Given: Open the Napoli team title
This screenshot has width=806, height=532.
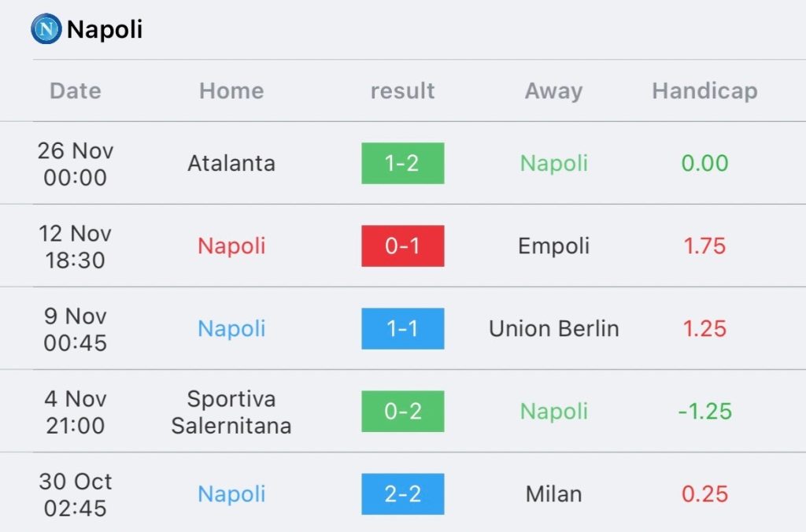Looking at the screenshot, I should 105,29.
